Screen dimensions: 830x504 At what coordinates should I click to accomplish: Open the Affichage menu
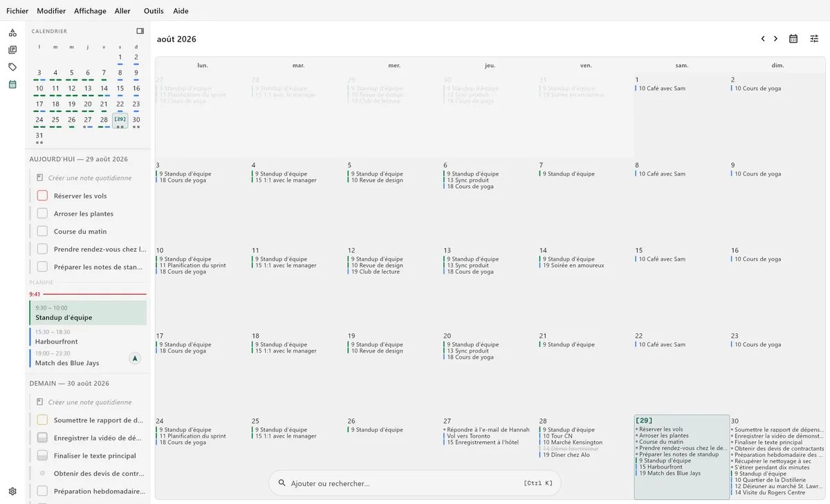[91, 11]
